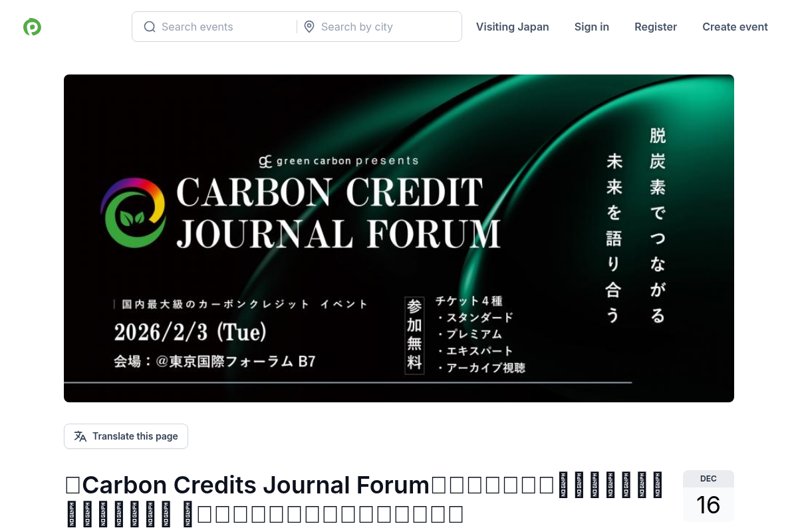Click the magnifying glass search icon
Viewport: 798px width, 532px height.
[150, 27]
